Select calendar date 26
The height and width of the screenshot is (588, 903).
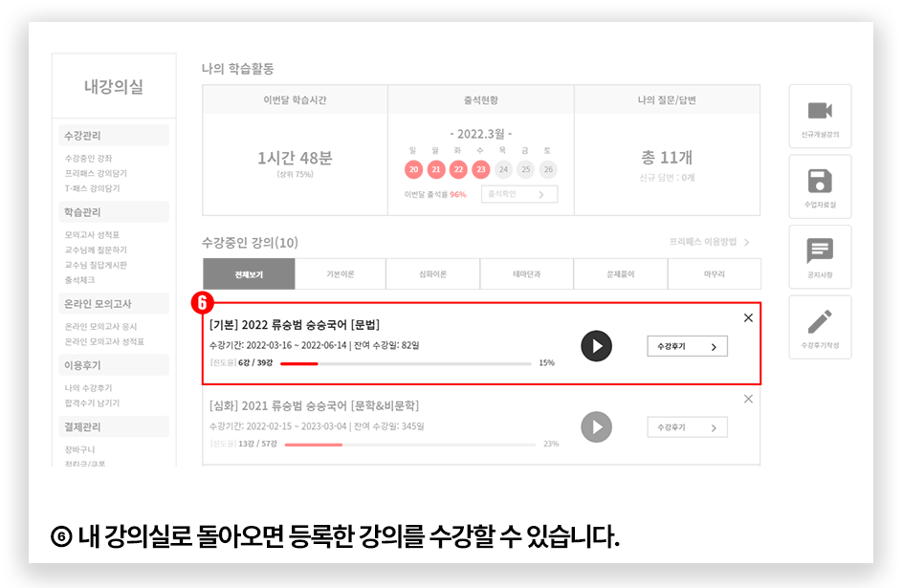coord(548,170)
